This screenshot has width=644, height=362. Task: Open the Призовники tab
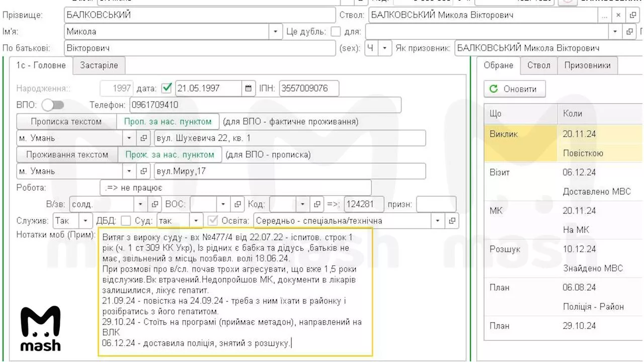(587, 65)
